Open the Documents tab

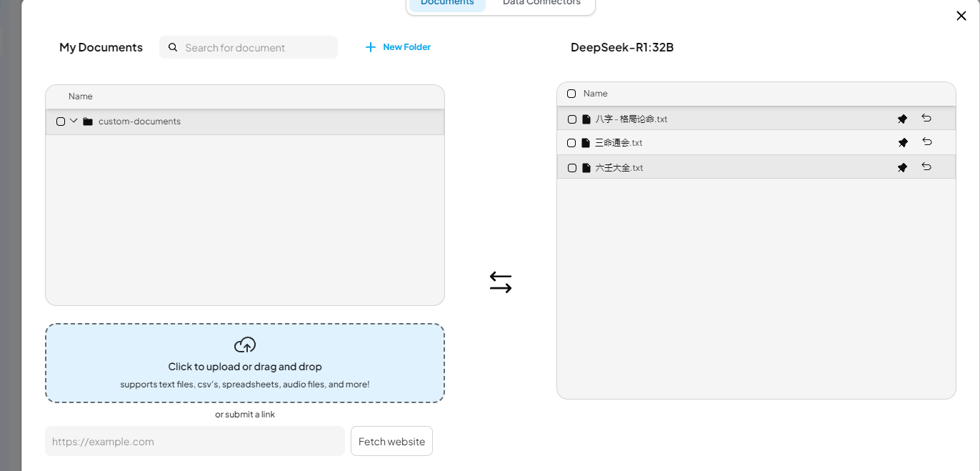(447, 4)
